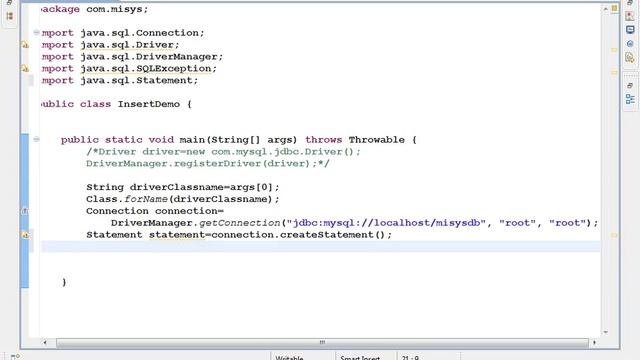Click the vertical scrollbar down arrow
Screen dimensions: 640x360
click(x=606, y=333)
